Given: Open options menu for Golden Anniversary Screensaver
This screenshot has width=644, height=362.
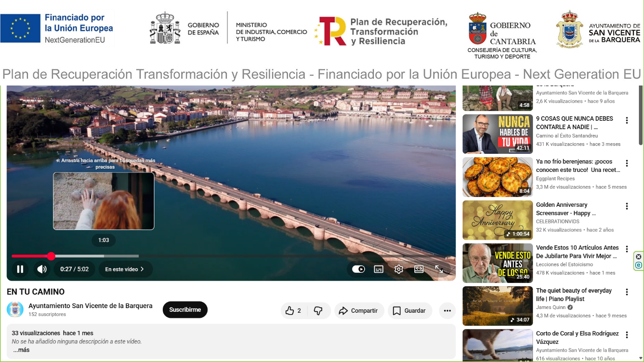Looking at the screenshot, I should 627,206.
